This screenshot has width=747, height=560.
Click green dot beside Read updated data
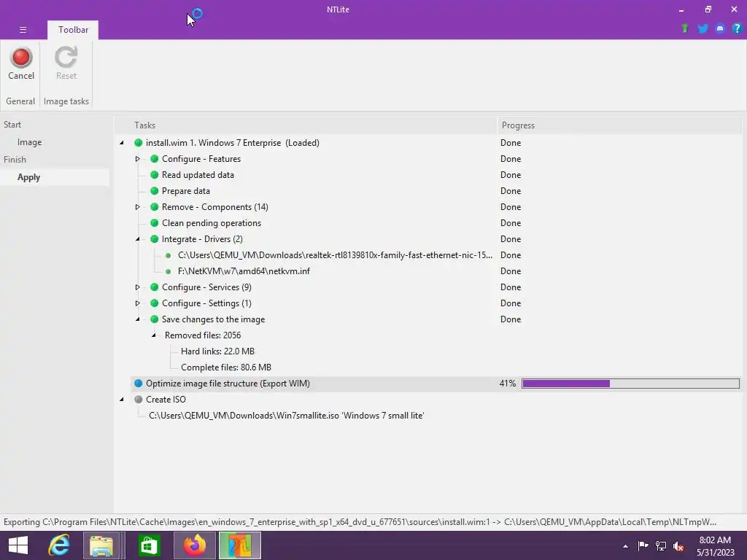(155, 175)
